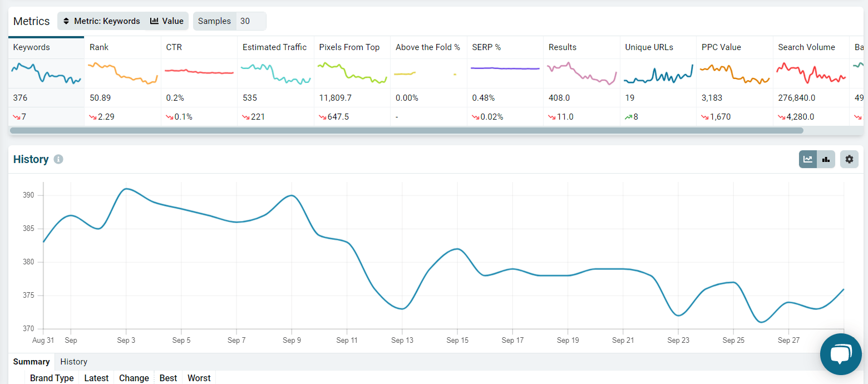Screen dimensions: 868x384
Task: Click the Value chart-type button
Action: click(x=167, y=21)
